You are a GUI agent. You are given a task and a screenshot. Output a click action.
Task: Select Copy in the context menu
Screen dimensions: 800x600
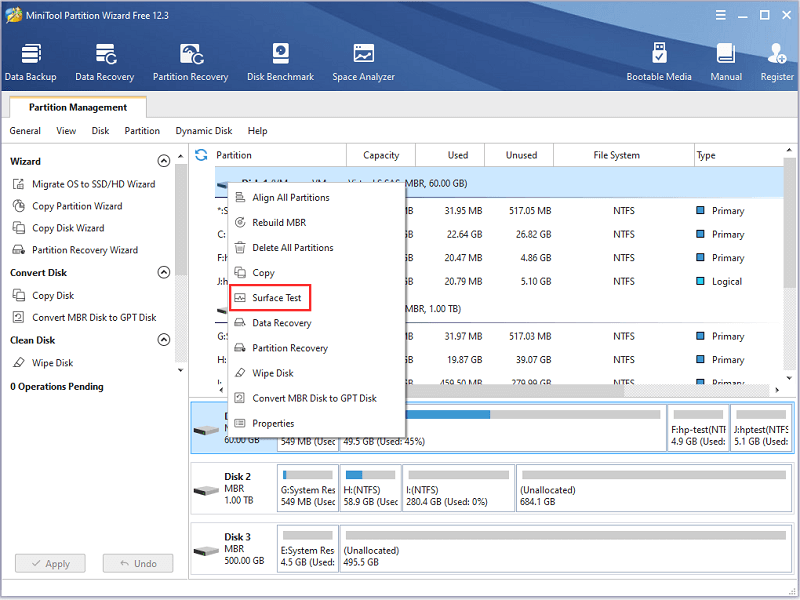point(316,272)
